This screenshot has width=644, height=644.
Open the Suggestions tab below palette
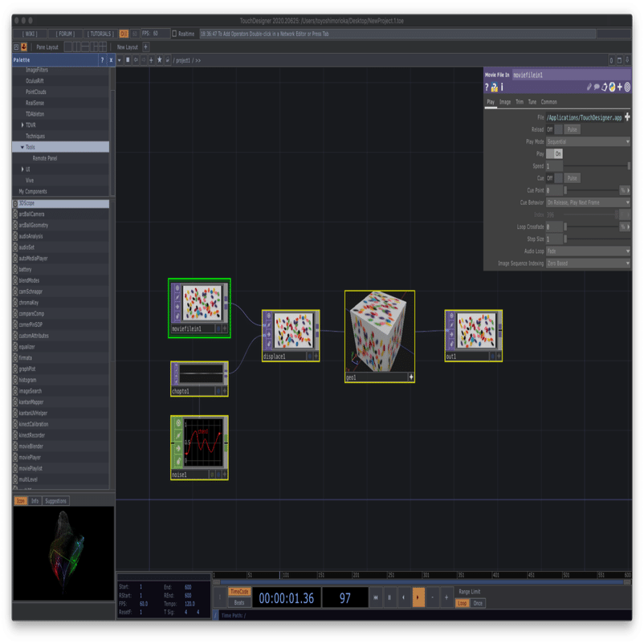pyautogui.click(x=55, y=500)
